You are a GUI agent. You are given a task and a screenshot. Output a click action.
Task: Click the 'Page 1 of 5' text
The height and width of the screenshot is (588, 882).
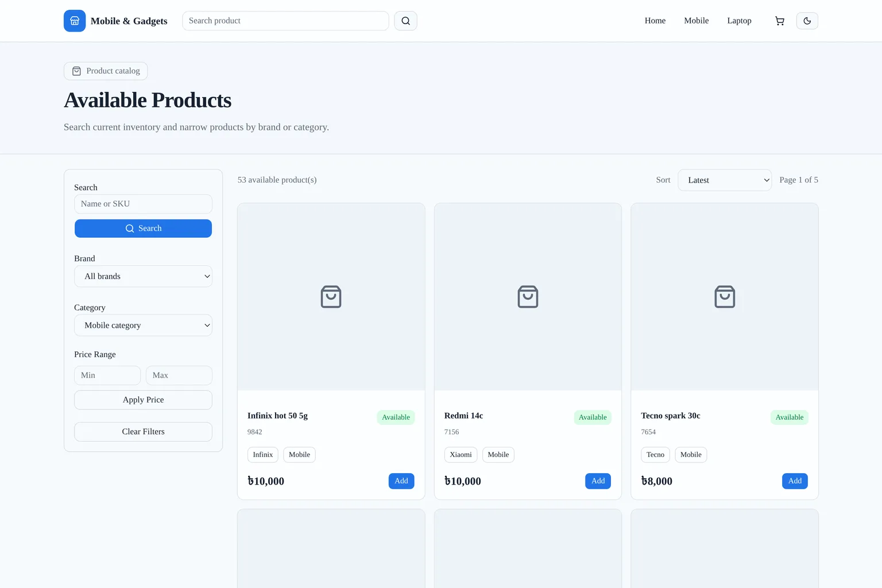[x=799, y=180]
